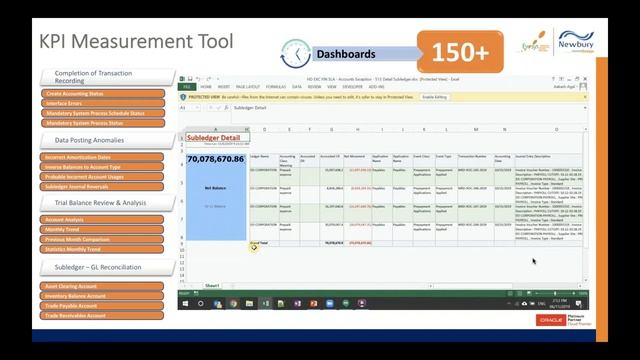
Task: Click the Newbury logo
Action: point(576,42)
